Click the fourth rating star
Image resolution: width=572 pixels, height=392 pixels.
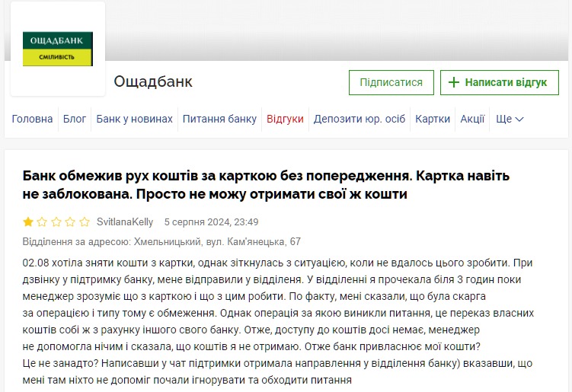pyautogui.click(x=70, y=222)
